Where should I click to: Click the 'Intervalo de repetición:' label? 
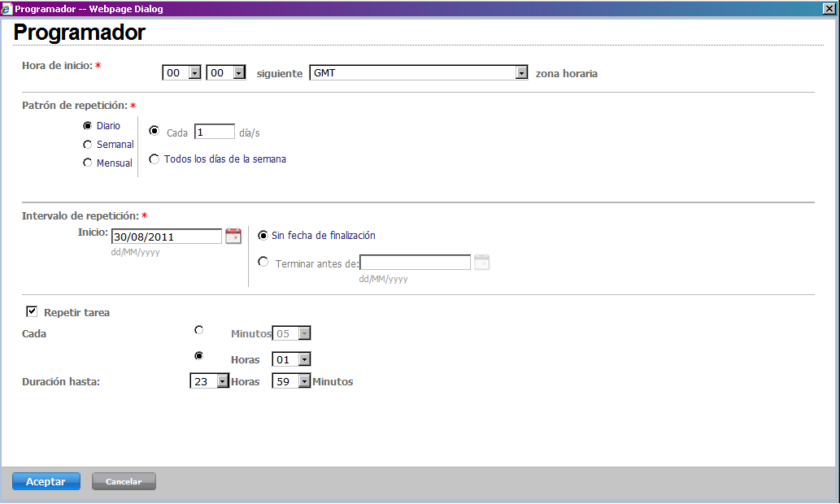pos(81,216)
